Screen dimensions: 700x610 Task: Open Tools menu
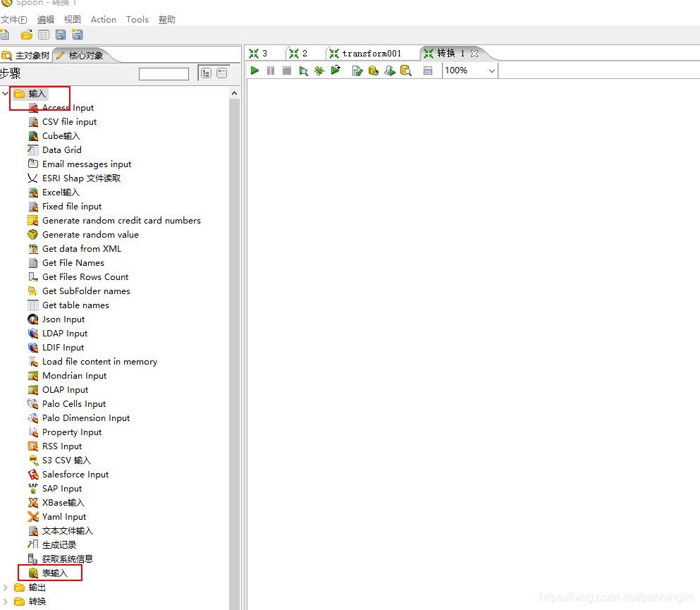[137, 20]
